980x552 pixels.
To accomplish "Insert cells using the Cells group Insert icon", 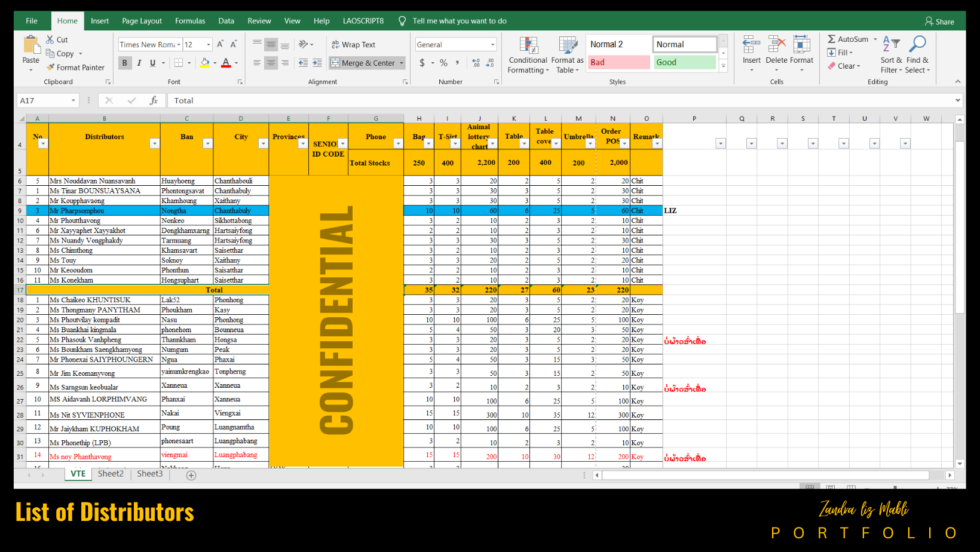I will point(751,45).
